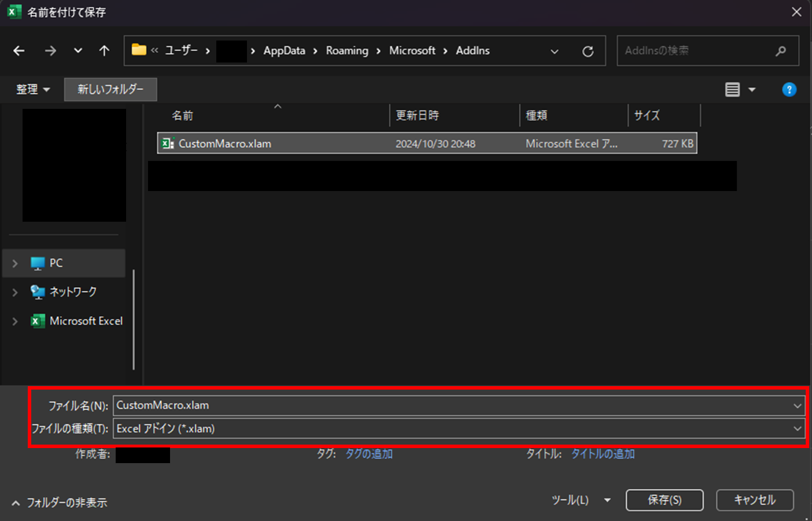Go up one folder level
Viewport: 812px width, 521px height.
(x=104, y=51)
